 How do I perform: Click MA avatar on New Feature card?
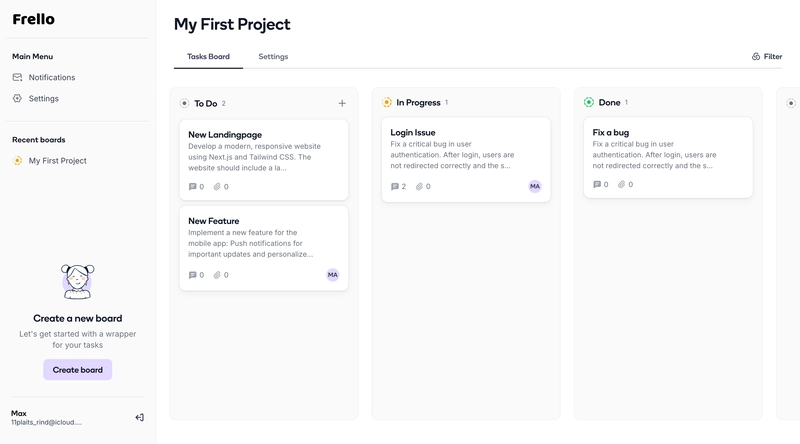coord(333,275)
